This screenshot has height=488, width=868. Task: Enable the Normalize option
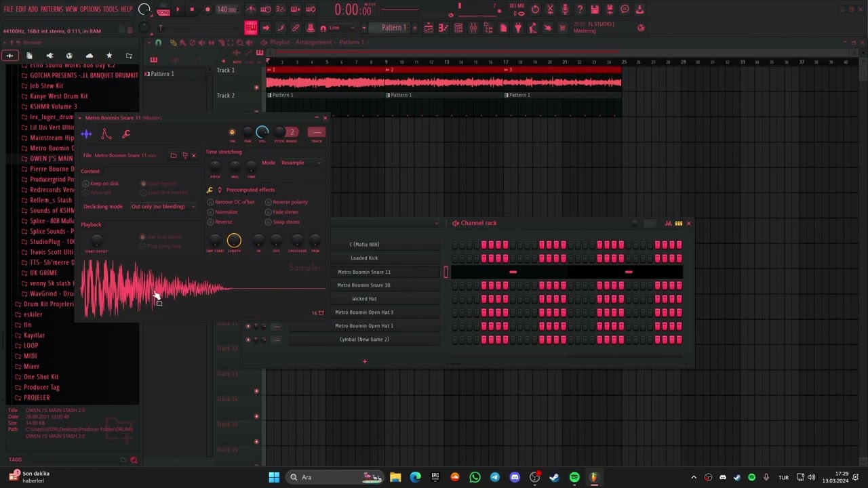coord(222,212)
